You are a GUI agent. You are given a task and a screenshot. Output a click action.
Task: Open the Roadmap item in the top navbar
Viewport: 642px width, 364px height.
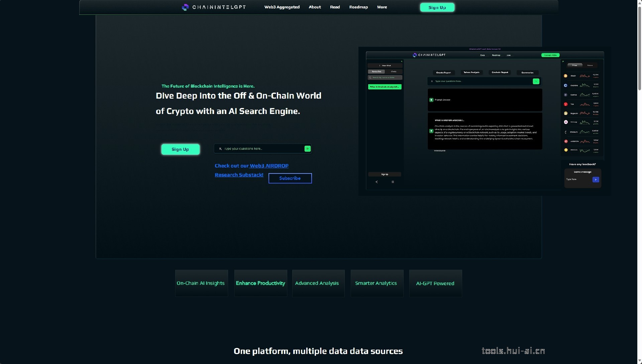(x=358, y=7)
